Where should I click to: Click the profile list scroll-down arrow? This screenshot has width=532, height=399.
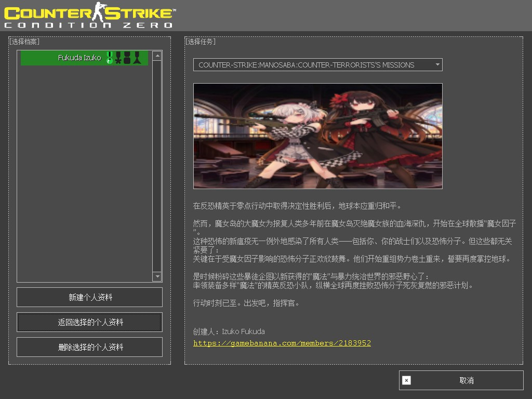click(157, 276)
